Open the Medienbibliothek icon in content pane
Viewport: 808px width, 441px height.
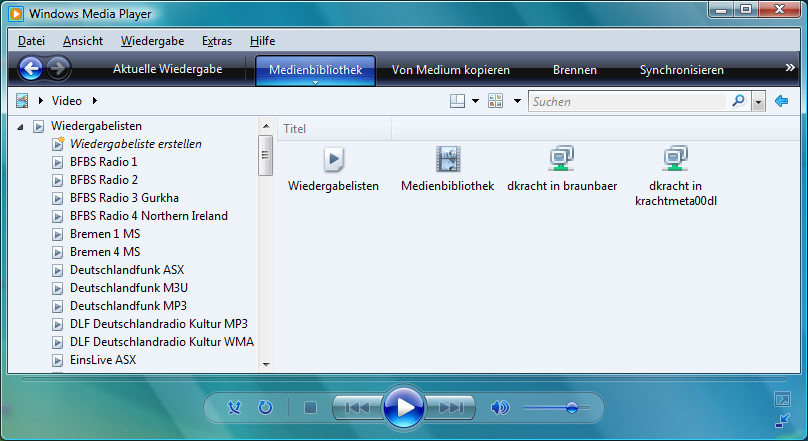point(447,160)
